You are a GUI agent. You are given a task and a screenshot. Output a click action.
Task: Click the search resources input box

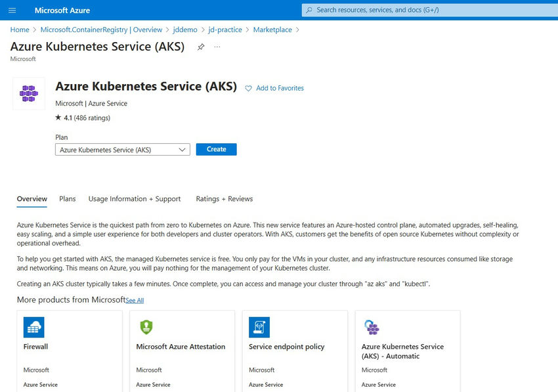[427, 9]
